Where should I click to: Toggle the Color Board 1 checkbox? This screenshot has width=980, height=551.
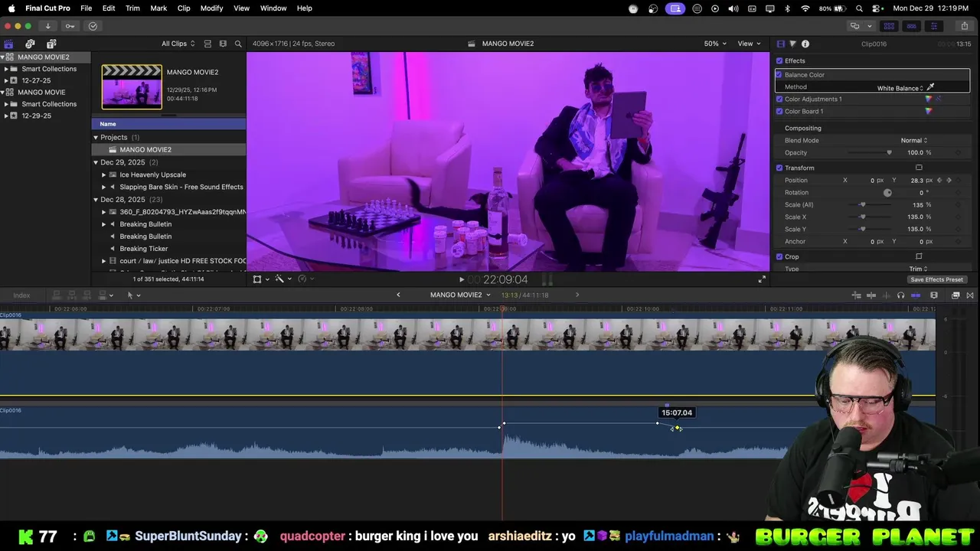(779, 111)
